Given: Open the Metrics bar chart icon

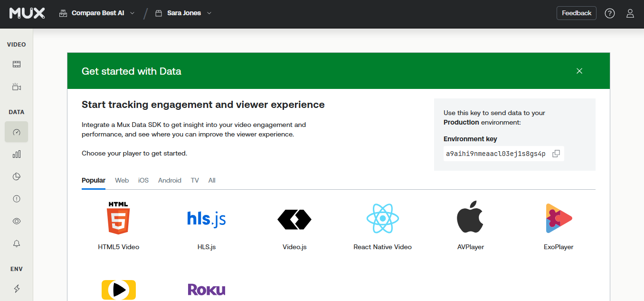Looking at the screenshot, I should (17, 154).
